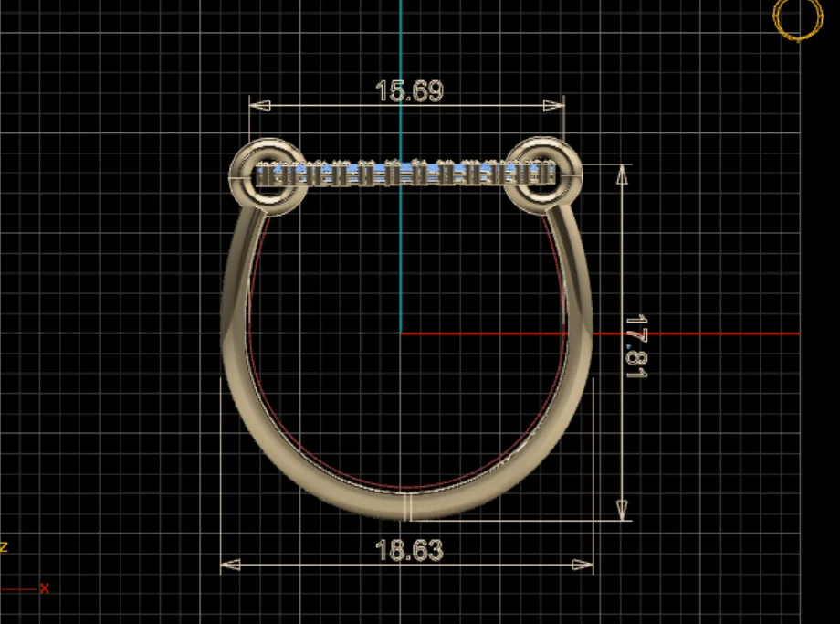Select the left circular eyelet of the ring
The width and height of the screenshot is (840, 624).
click(268, 176)
